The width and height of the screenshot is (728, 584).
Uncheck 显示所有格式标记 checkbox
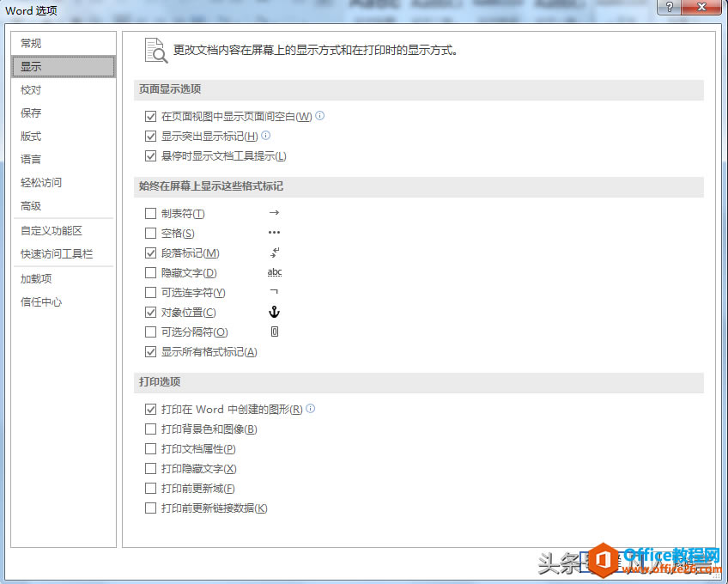click(x=150, y=352)
